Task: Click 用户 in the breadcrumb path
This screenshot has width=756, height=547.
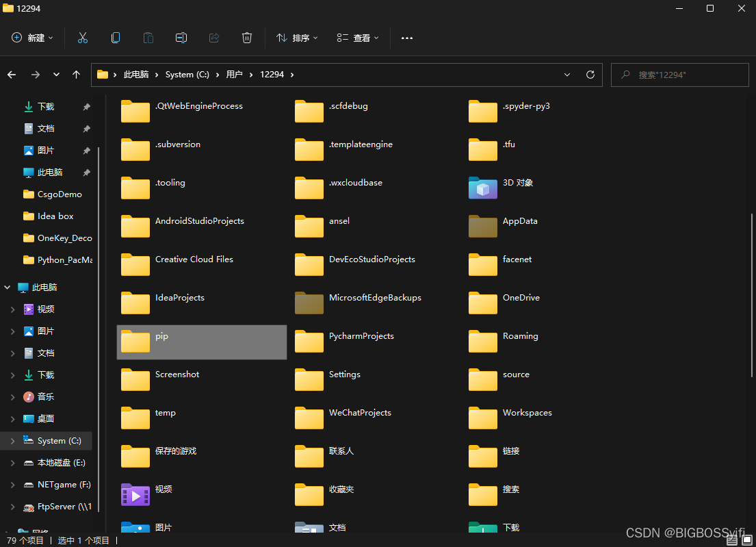Action: coord(235,74)
